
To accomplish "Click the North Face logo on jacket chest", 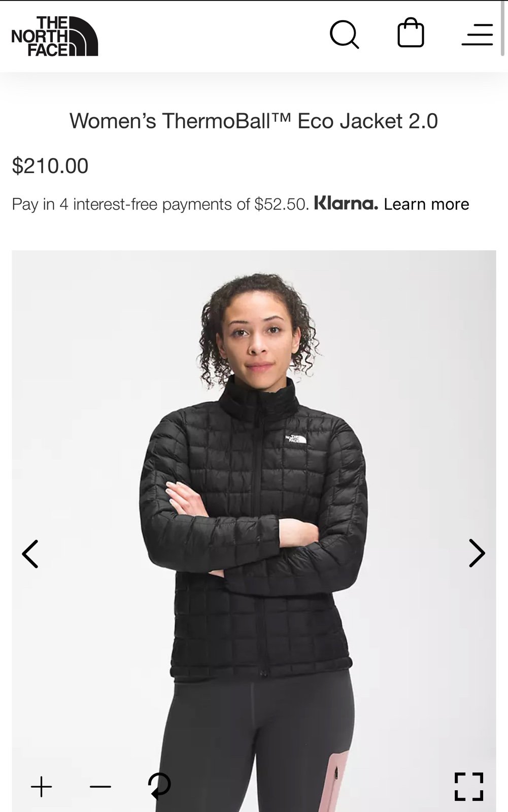I will 296,438.
